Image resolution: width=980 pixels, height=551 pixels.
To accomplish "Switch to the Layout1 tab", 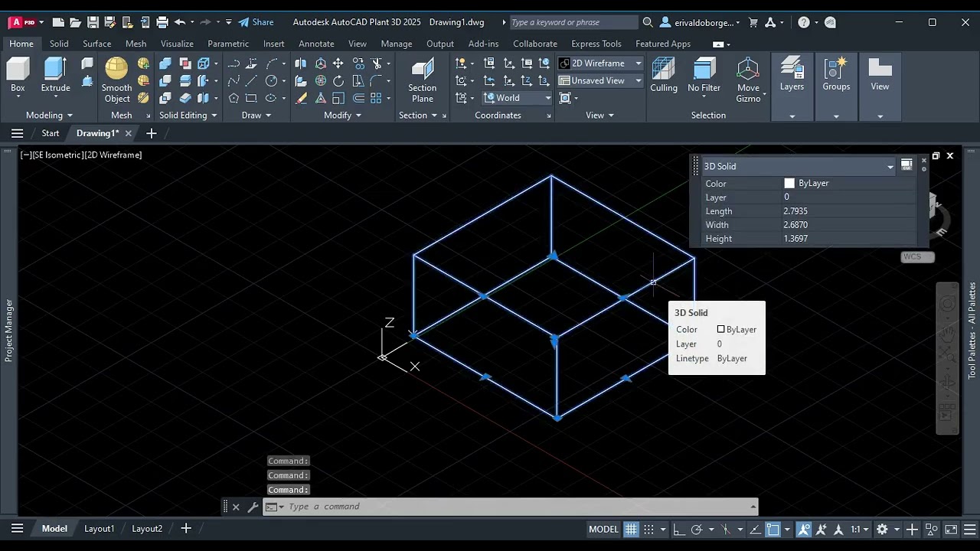I will [99, 529].
